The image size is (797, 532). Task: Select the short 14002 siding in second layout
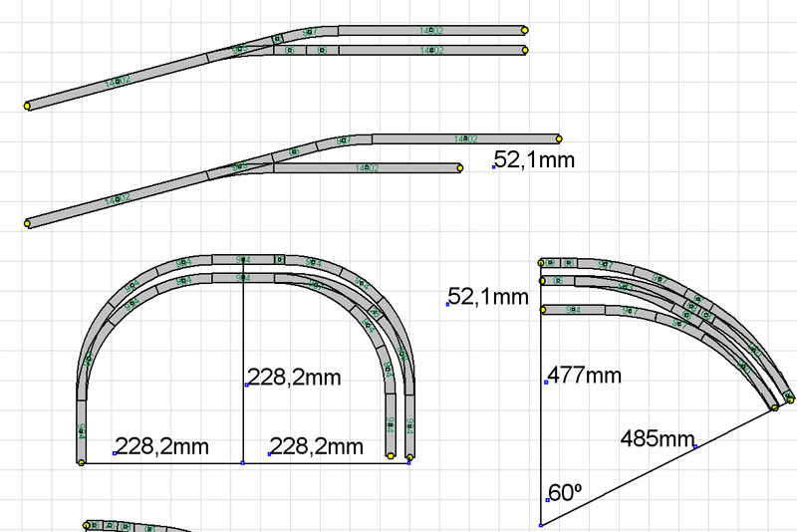click(x=367, y=167)
